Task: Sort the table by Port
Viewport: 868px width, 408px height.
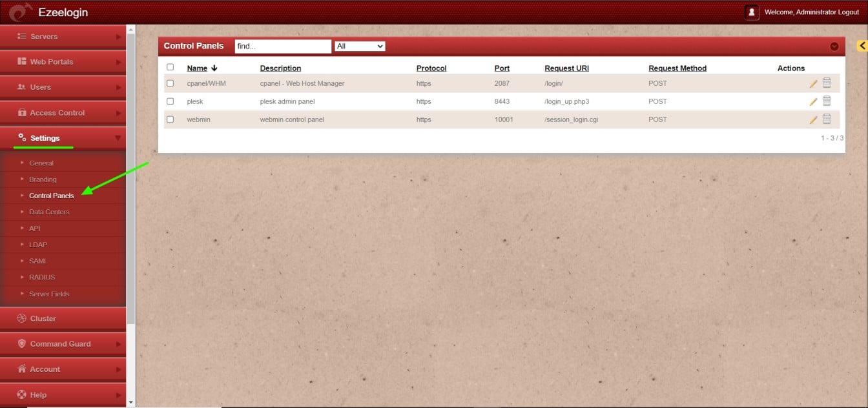Action: pos(502,68)
